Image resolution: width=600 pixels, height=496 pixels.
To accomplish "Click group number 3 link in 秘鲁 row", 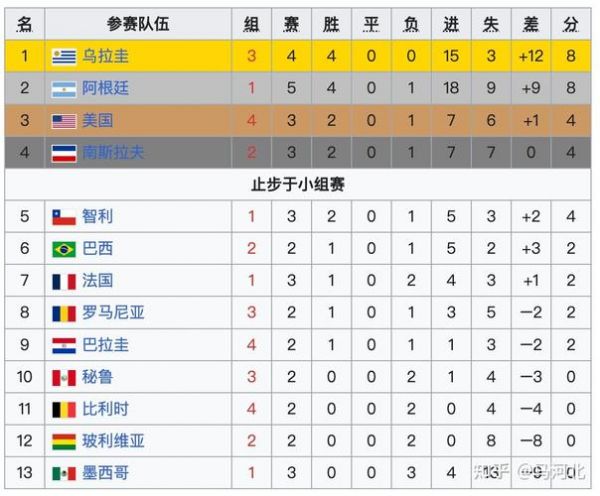I will [x=251, y=377].
